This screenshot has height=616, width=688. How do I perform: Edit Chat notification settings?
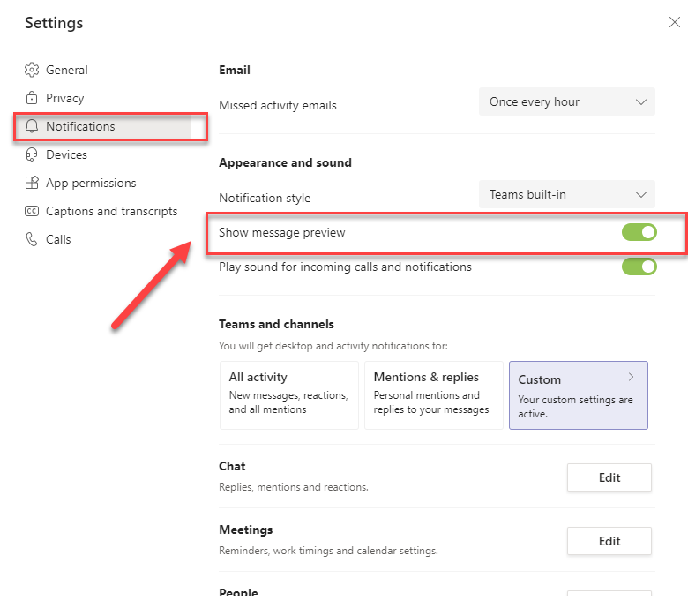(609, 477)
